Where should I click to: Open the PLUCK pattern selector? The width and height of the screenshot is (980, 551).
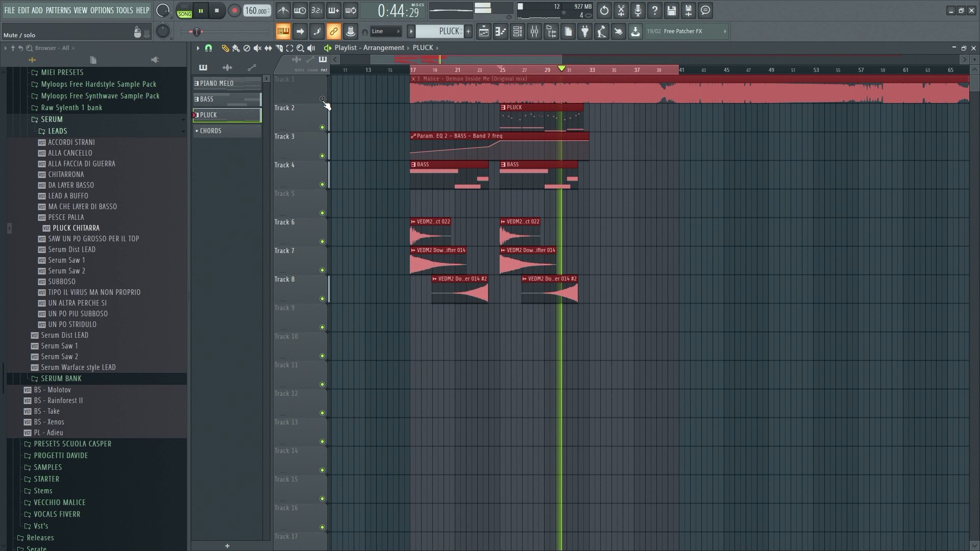439,32
